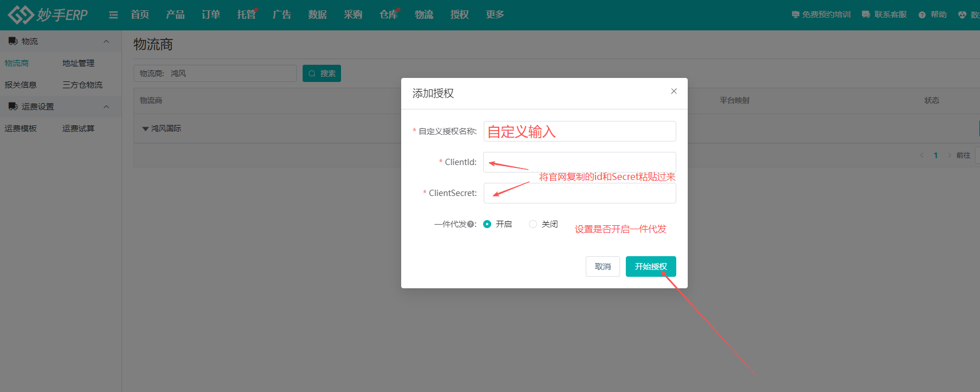This screenshot has width=980, height=392.
Task: Collapse the 运费设置 sidebar section
Action: (106, 107)
